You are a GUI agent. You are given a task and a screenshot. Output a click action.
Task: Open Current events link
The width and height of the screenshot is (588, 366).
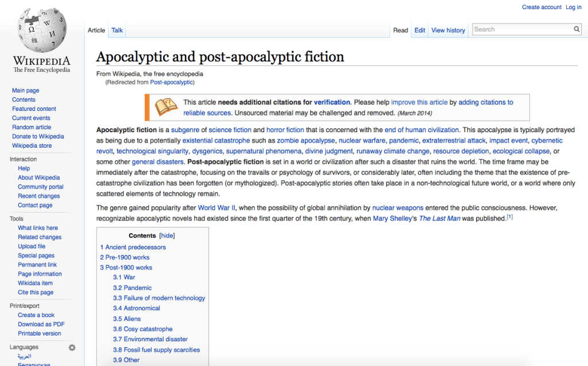[31, 118]
